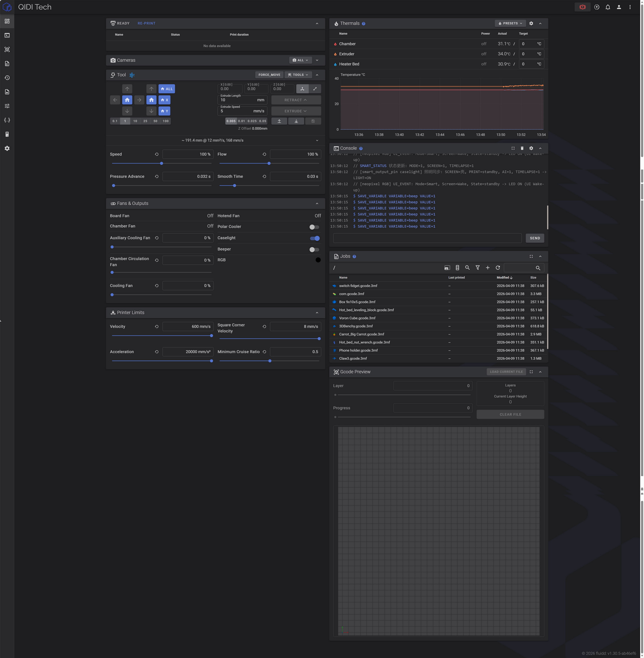Open Thermals settings gear
Image resolution: width=644 pixels, height=658 pixels.
pyautogui.click(x=531, y=23)
